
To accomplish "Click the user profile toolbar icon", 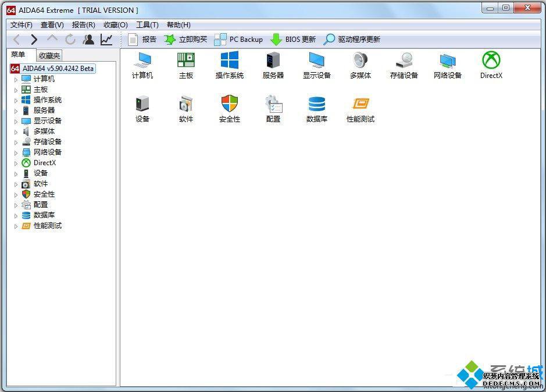I will coord(88,40).
